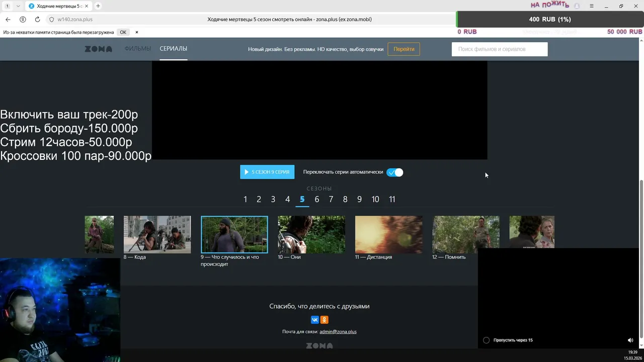The width and height of the screenshot is (644, 362).
Task: Switch to the СЕРИАЛЫ section
Action: (174, 49)
